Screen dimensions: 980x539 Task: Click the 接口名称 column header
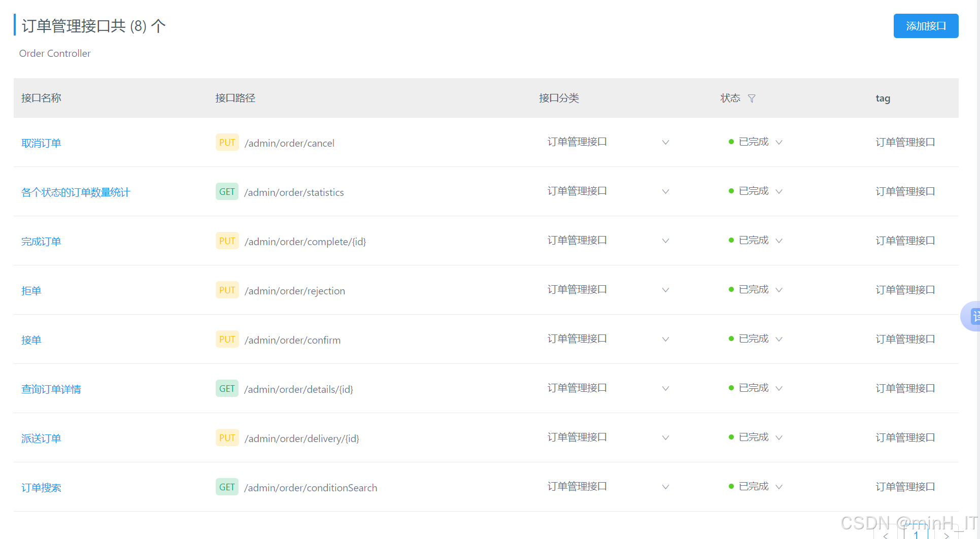tap(41, 98)
